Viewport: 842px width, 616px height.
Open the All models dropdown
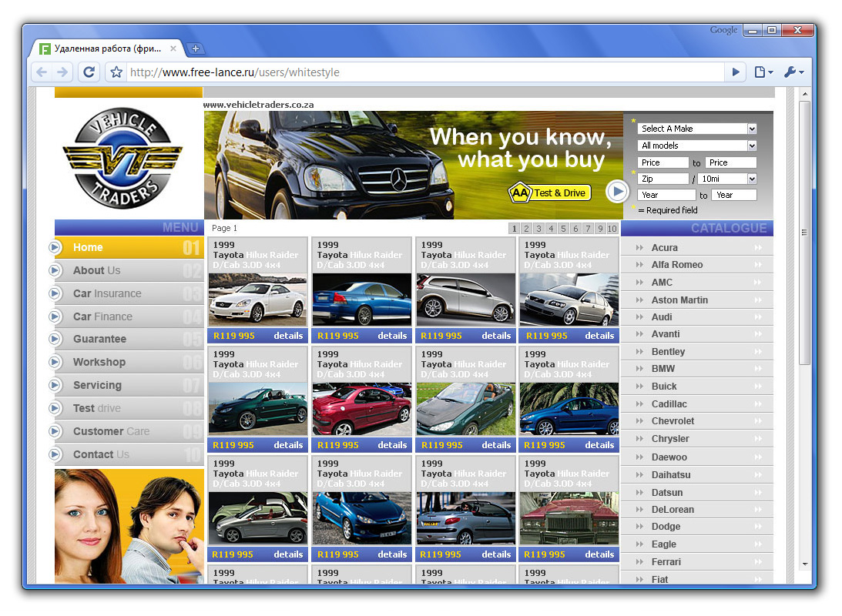[x=697, y=146]
